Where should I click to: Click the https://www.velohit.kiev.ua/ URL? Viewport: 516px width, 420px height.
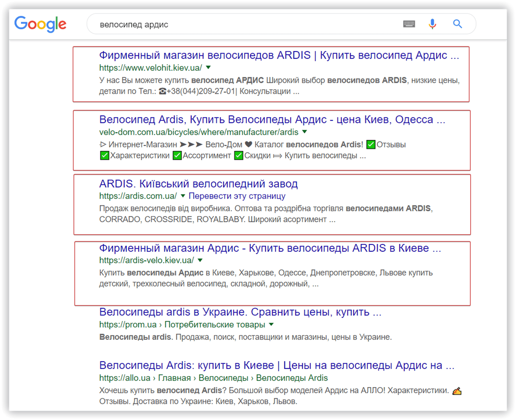point(151,68)
